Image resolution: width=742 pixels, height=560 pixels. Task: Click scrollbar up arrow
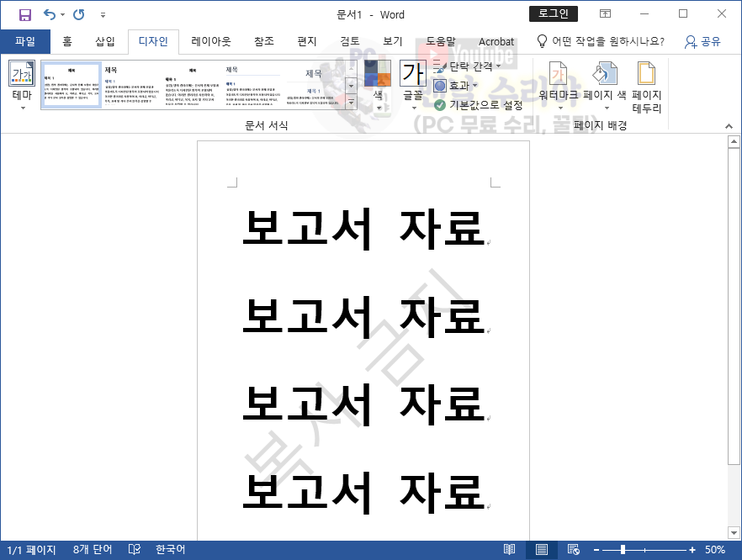734,141
